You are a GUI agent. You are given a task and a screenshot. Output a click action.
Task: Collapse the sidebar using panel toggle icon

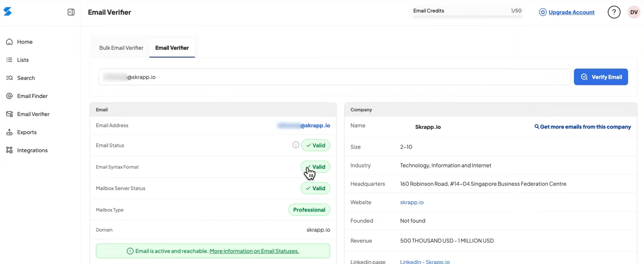coord(71,12)
